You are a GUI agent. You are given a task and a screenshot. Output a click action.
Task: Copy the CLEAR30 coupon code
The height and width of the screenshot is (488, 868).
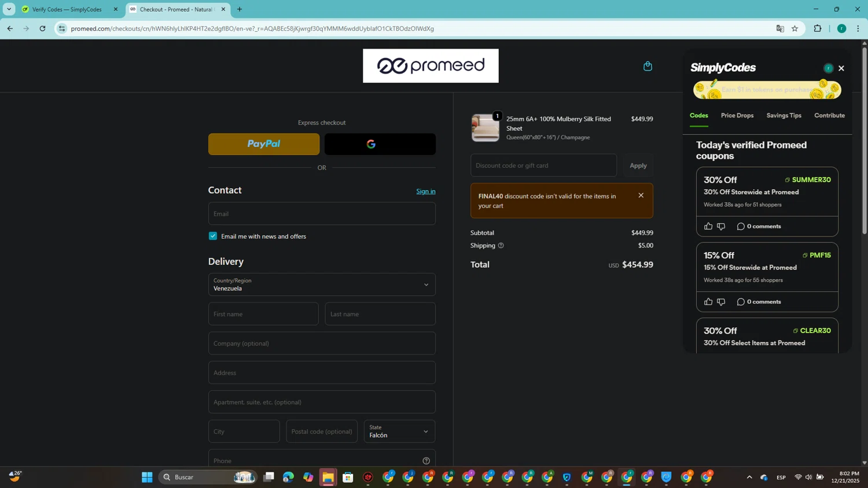(x=812, y=331)
